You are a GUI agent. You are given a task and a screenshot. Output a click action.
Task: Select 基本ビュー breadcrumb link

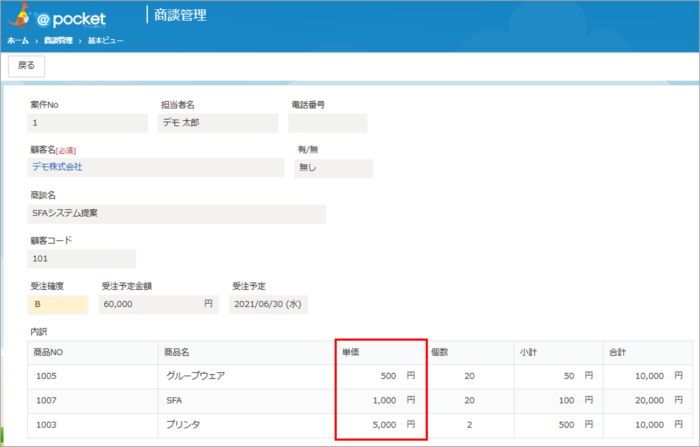(105, 41)
